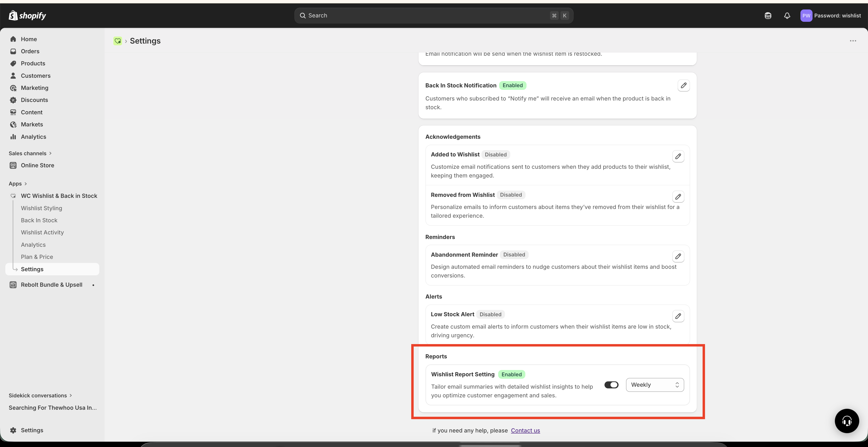Click the Shopify logo
Viewport: 868px width, 447px height.
(x=27, y=15)
